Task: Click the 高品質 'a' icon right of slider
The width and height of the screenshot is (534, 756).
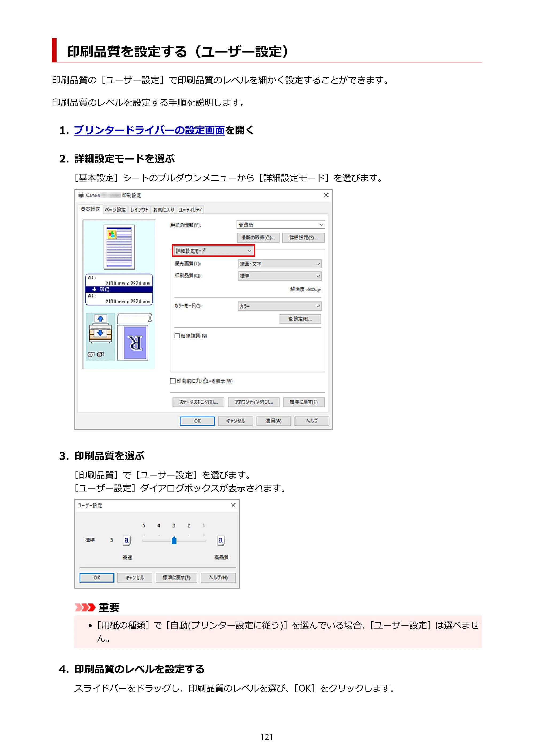Action: pyautogui.click(x=221, y=540)
